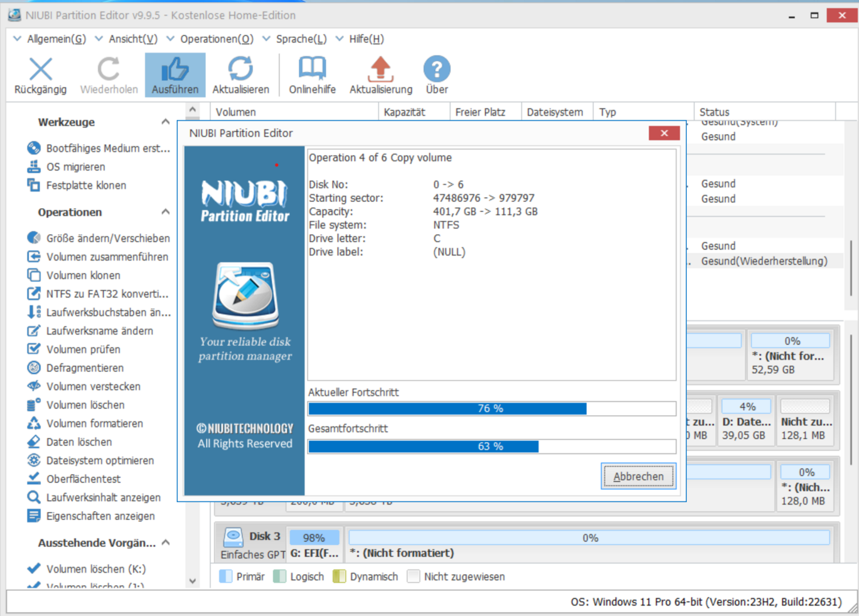
Task: Close the NIUBI progress dialog
Action: coord(664,133)
